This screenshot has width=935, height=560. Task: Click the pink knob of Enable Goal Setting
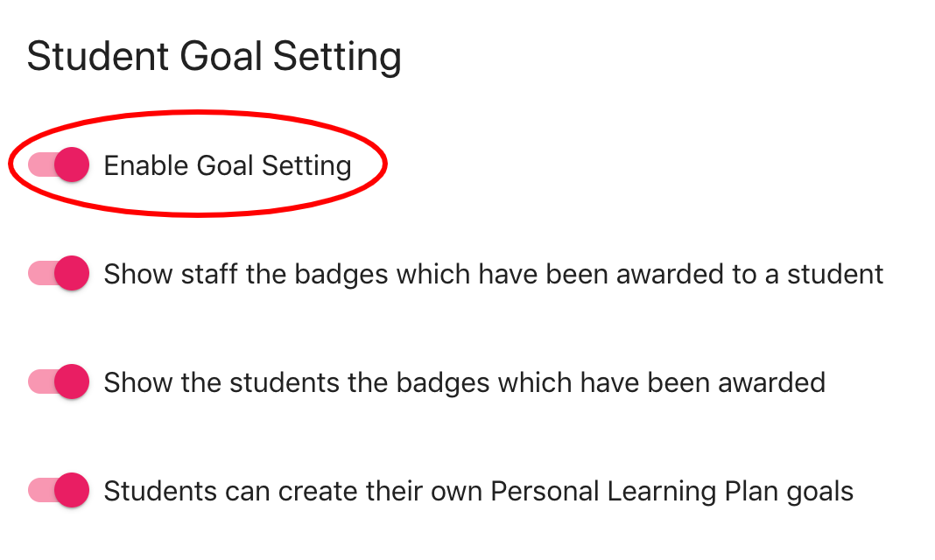coord(72,164)
